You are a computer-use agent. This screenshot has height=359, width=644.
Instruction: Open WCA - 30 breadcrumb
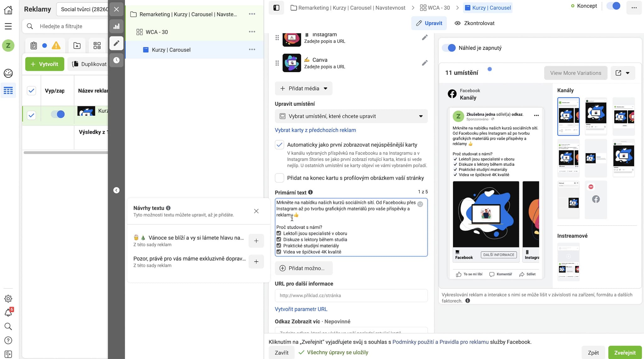435,8
